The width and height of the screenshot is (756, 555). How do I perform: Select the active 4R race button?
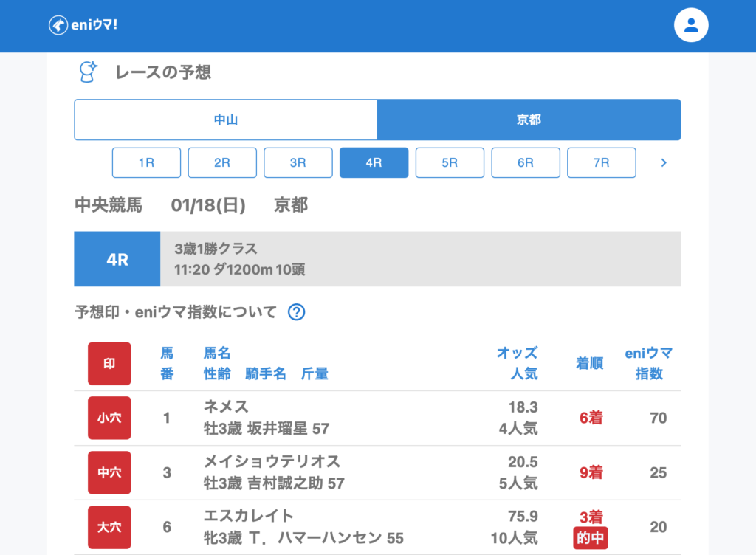374,163
